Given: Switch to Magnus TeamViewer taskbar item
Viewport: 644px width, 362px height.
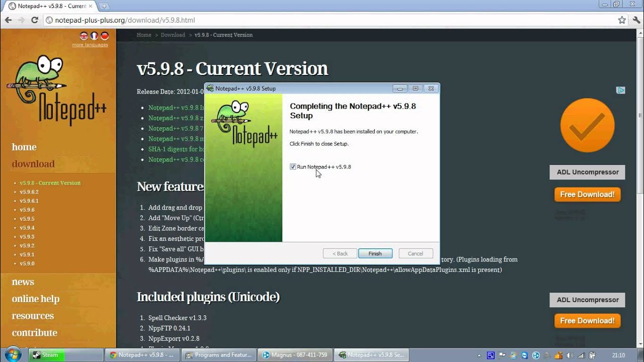Looking at the screenshot, I should pyautogui.click(x=295, y=355).
